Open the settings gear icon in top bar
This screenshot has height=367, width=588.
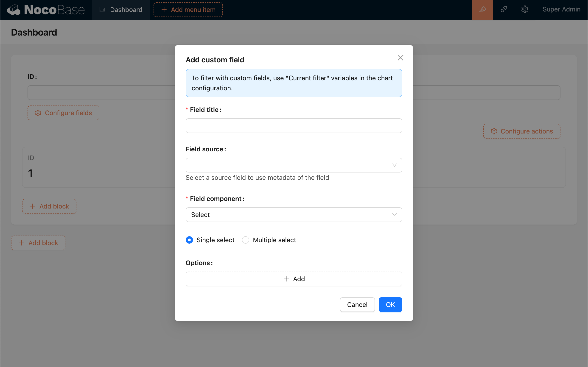[525, 10]
